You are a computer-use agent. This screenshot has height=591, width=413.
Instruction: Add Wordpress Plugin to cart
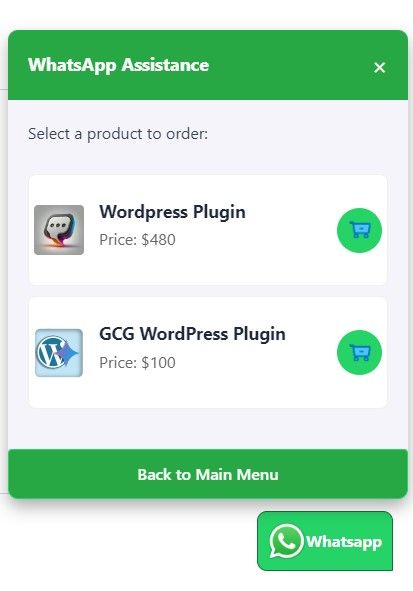point(359,230)
